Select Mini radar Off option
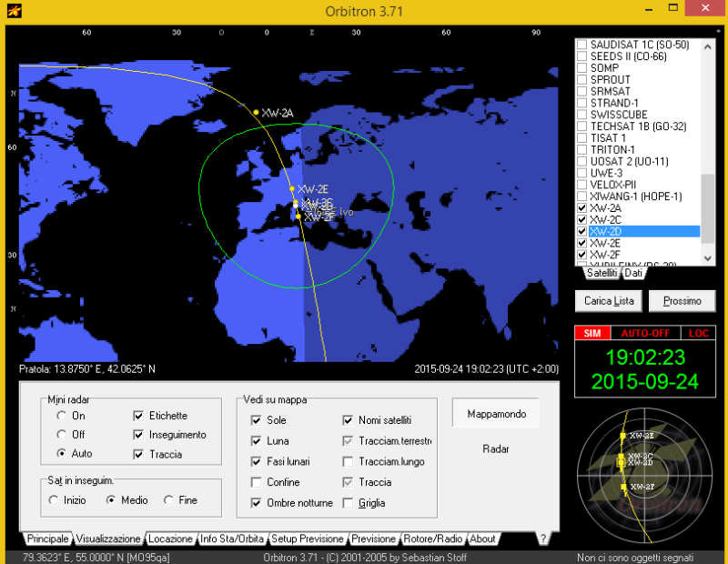The width and height of the screenshot is (728, 564). (x=61, y=435)
